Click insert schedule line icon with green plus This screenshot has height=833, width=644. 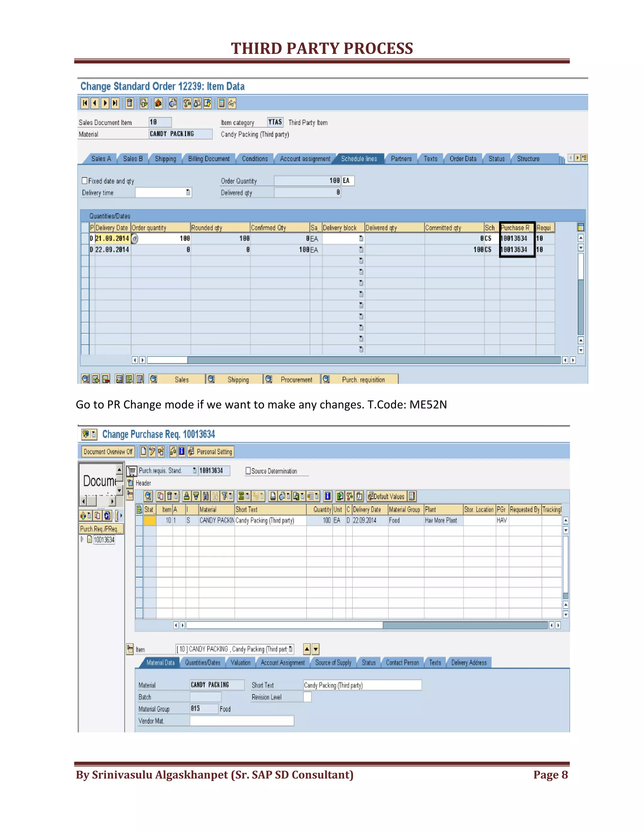96,379
